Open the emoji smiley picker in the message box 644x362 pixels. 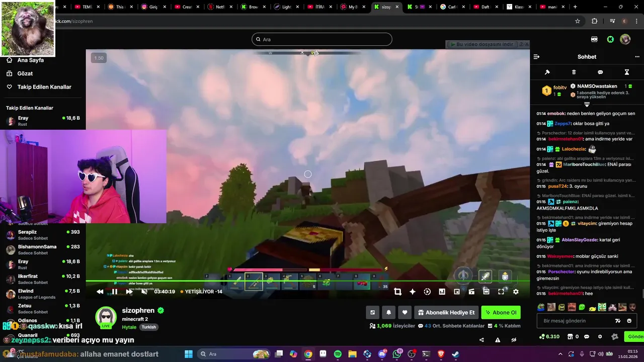click(629, 321)
